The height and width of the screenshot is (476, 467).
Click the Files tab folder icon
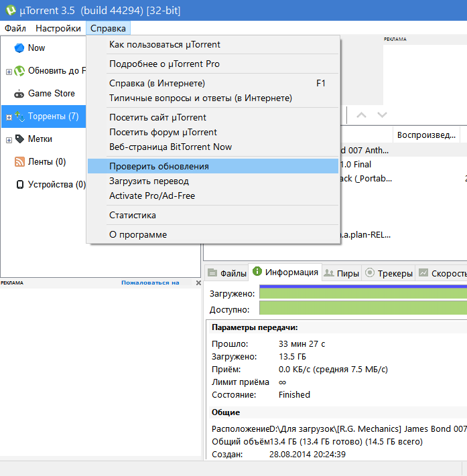pos(212,273)
